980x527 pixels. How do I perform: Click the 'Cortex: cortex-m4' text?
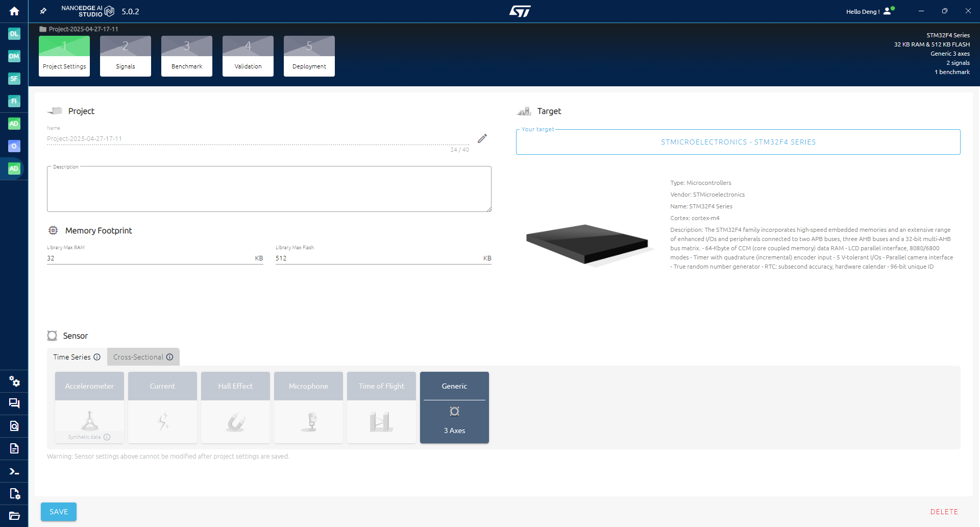(695, 218)
